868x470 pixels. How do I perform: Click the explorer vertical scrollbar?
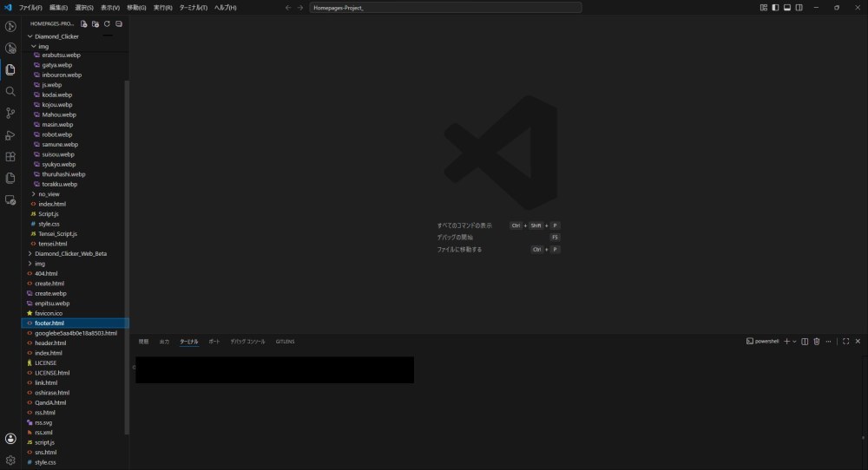(127, 258)
